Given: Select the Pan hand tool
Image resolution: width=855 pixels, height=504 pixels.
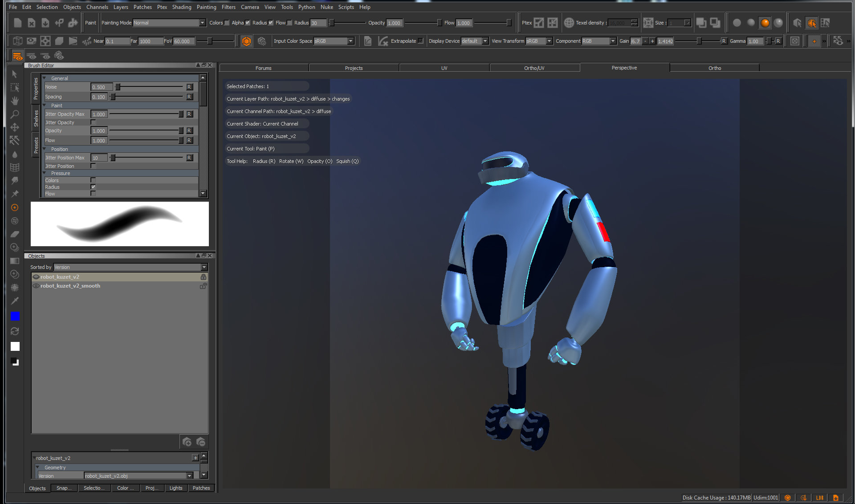Looking at the screenshot, I should (x=15, y=101).
